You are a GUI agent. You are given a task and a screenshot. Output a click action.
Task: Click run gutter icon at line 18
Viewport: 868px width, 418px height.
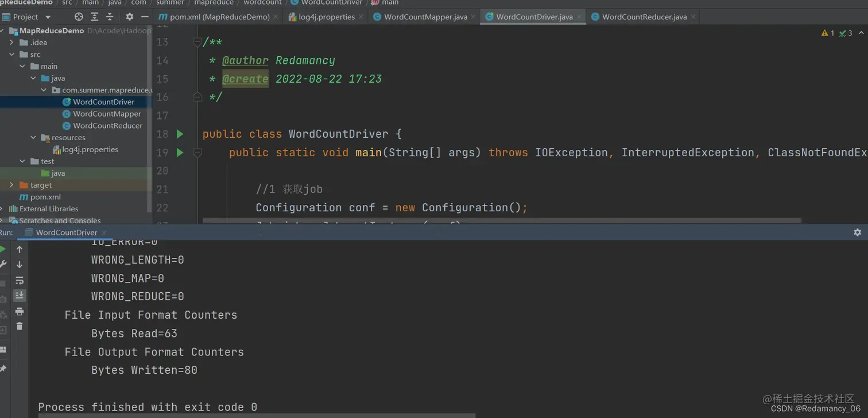[x=180, y=134]
